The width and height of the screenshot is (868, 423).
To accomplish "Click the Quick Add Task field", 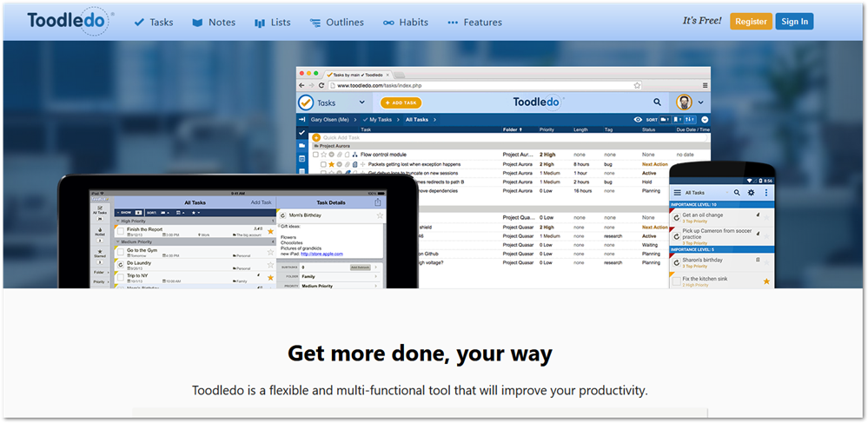I will point(512,137).
